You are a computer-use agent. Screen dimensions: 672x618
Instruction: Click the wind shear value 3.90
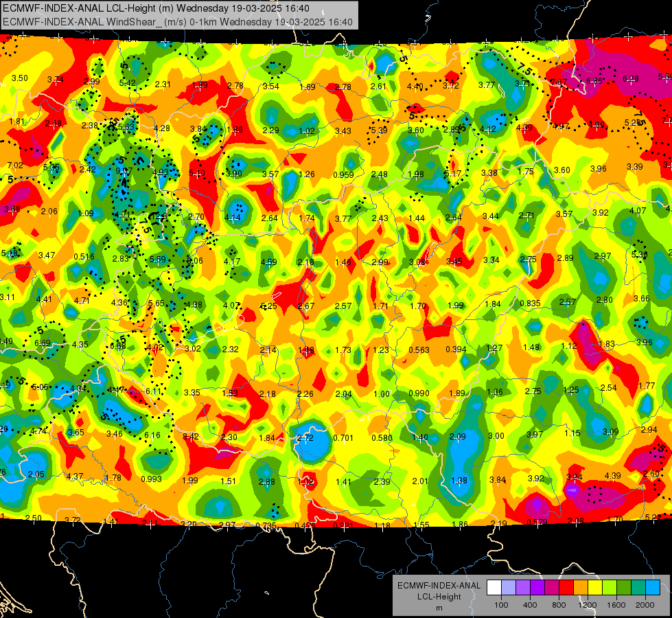click(x=234, y=174)
